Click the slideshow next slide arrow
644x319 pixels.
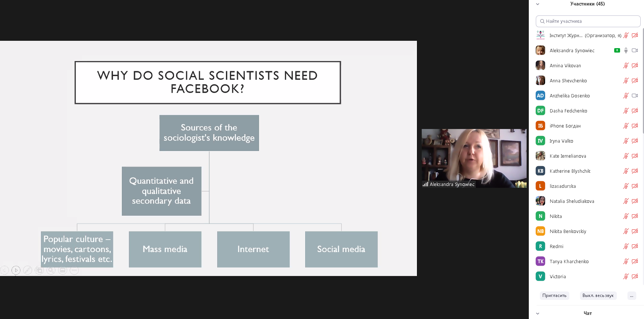coord(16,270)
